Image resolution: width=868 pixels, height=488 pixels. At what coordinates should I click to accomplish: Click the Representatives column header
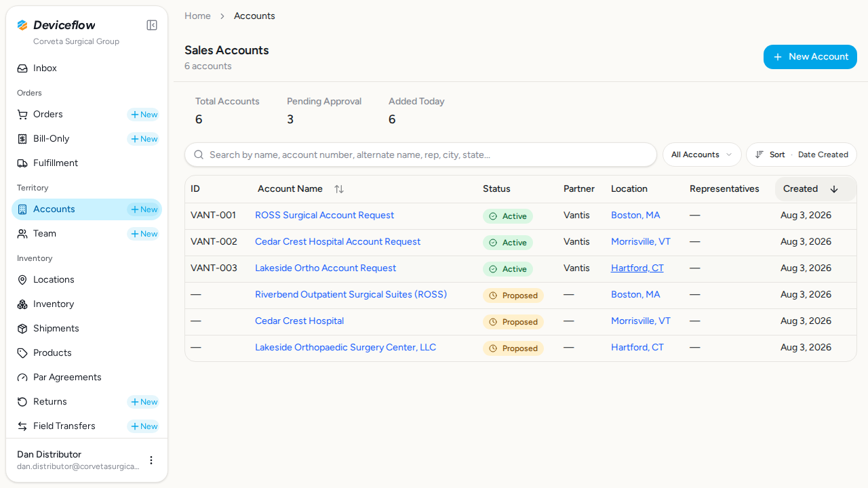click(724, 189)
